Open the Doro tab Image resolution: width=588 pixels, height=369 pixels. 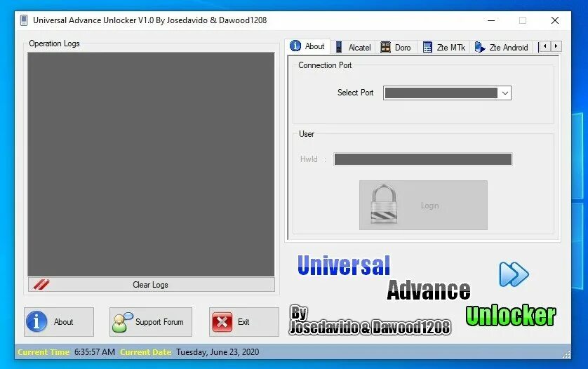point(396,47)
